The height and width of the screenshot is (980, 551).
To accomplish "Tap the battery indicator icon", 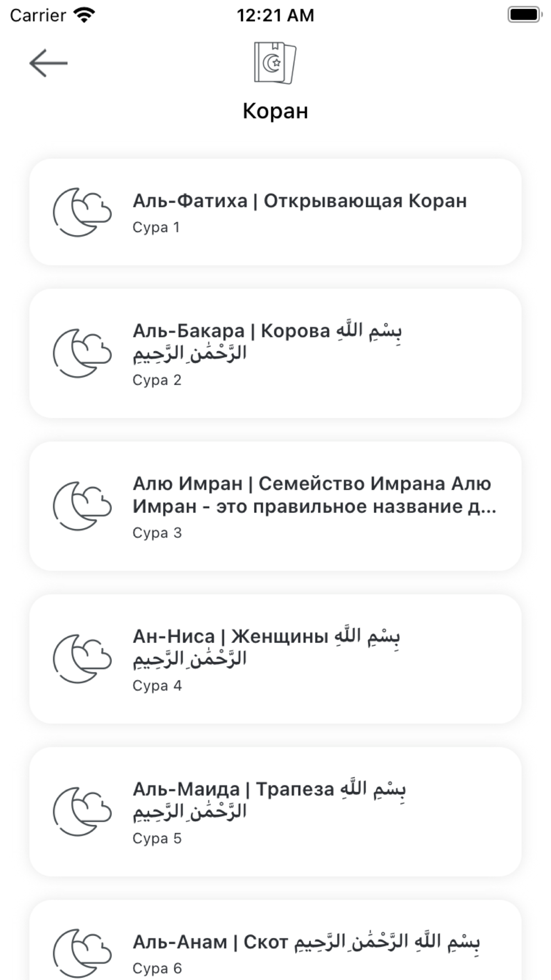I will pyautogui.click(x=525, y=15).
